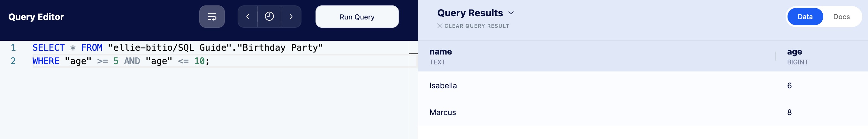This screenshot has height=139, width=868.
Task: Switch to the Data tab
Action: pyautogui.click(x=805, y=17)
